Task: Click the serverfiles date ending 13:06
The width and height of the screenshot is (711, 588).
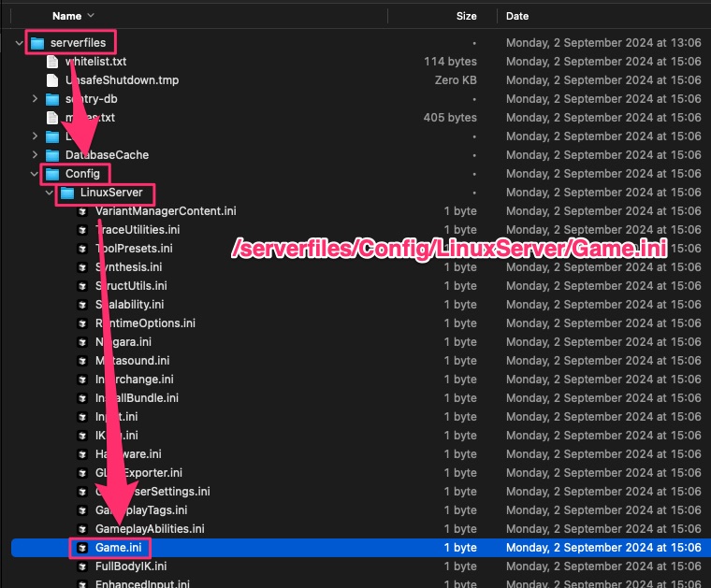Action: coord(603,43)
